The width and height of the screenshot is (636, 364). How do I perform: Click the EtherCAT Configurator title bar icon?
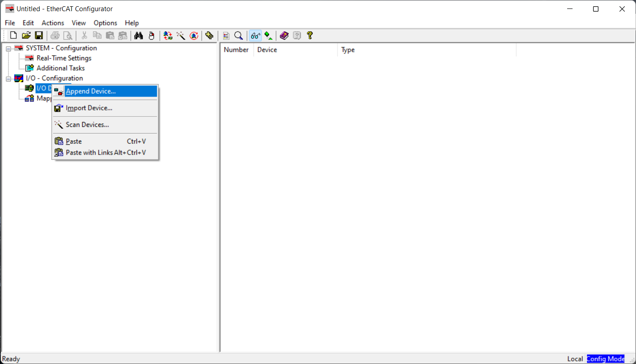9,9
